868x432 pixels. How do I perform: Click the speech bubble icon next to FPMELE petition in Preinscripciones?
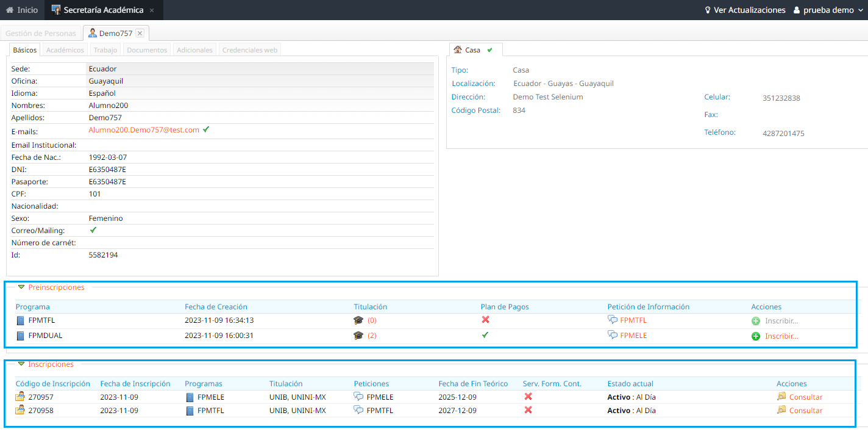point(612,335)
